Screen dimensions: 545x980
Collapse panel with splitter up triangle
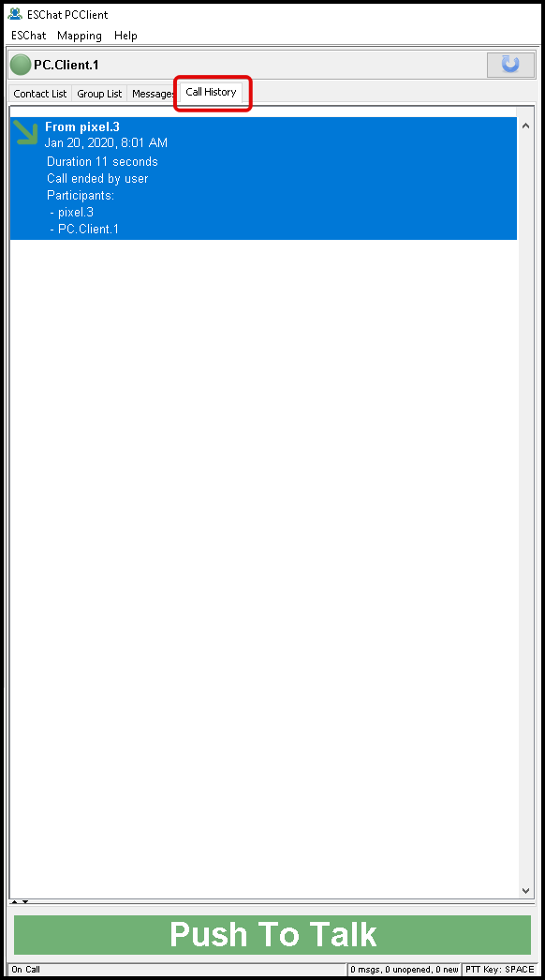click(x=14, y=902)
